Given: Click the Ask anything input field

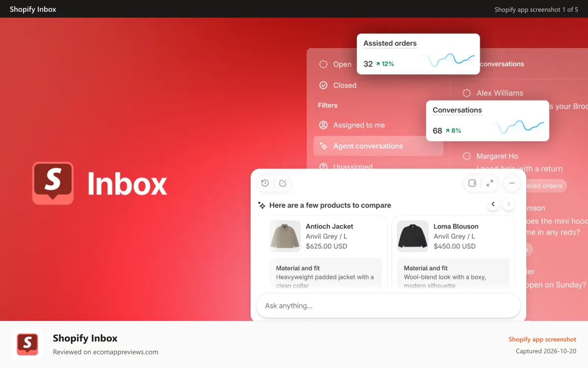Looking at the screenshot, I should tap(388, 306).
